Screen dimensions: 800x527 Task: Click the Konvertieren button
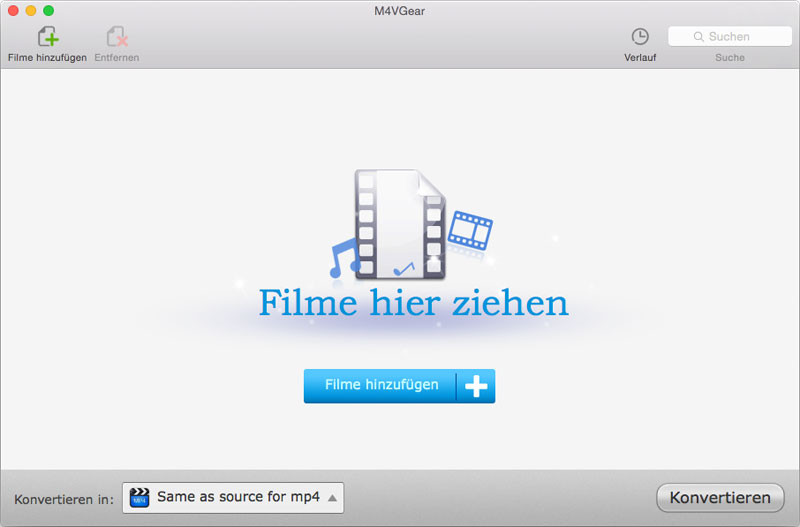[x=720, y=497]
